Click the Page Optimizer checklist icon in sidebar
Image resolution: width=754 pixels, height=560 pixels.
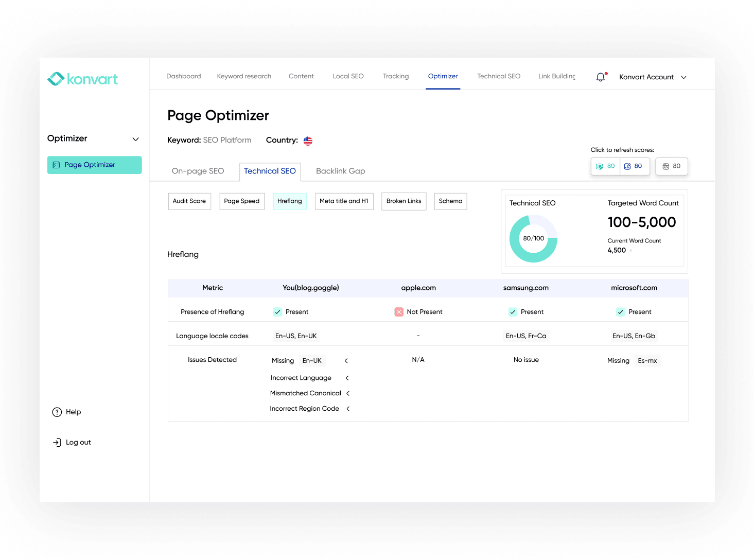coord(57,165)
